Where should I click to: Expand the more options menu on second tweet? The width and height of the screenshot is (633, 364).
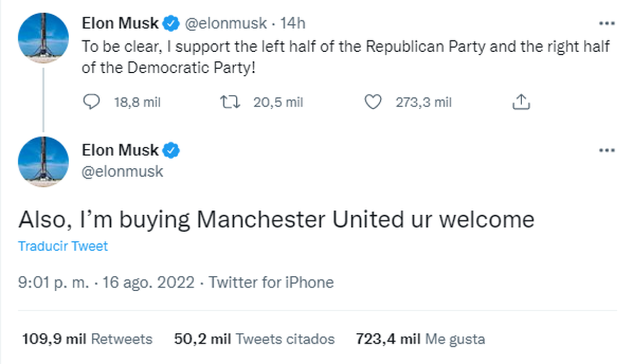[607, 150]
